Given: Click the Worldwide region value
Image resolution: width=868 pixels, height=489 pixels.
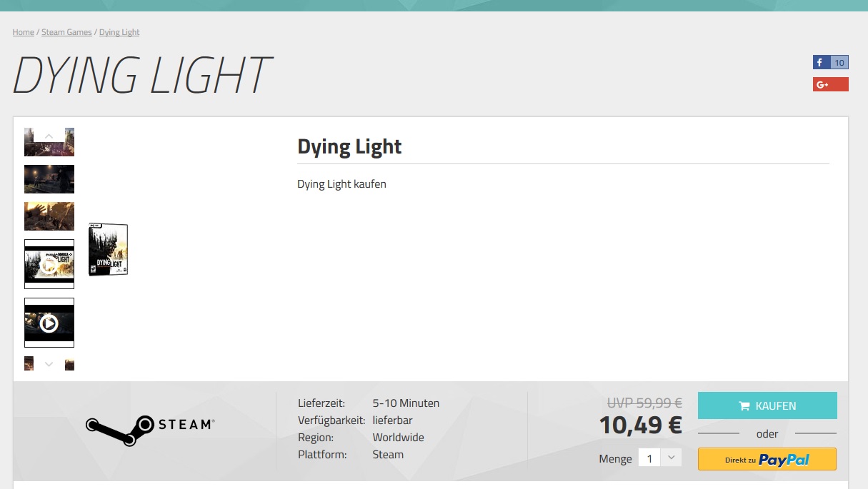Looking at the screenshot, I should [x=398, y=438].
